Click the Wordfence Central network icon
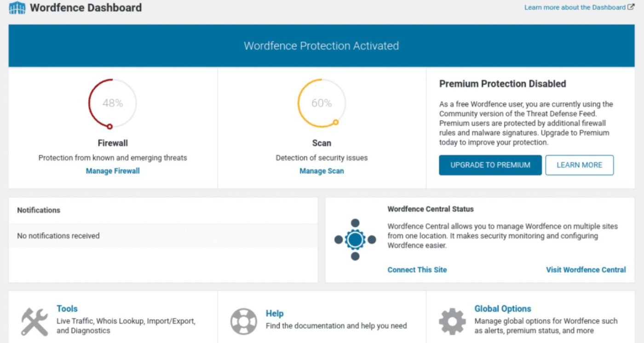Viewport: 644px width, 343px height. point(355,239)
